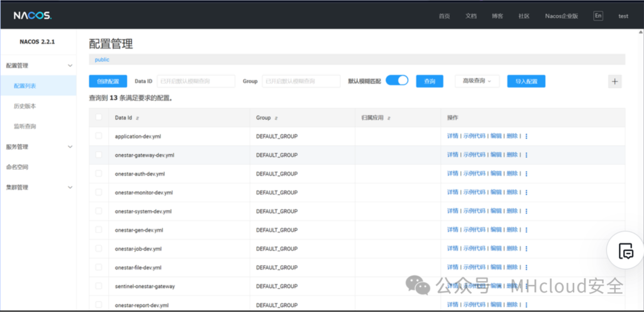
Task: Check the onestar-file-dev.yml row checkbox
Action: pos(99,267)
